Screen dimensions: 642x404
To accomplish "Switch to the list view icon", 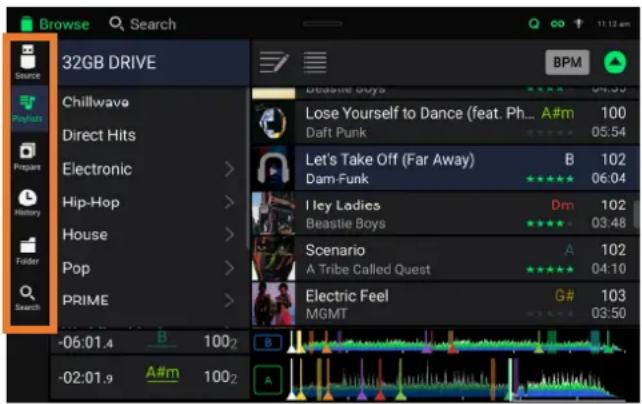I will tap(315, 63).
